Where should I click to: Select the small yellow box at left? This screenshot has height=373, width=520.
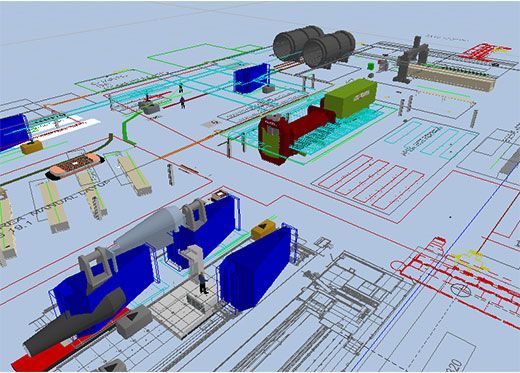pos(32,147)
